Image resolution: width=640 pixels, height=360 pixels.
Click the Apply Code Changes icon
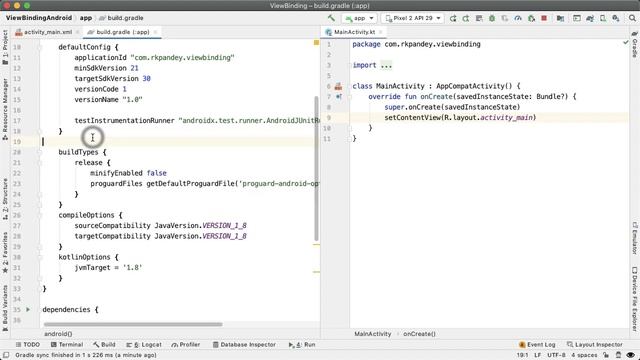[479, 18]
